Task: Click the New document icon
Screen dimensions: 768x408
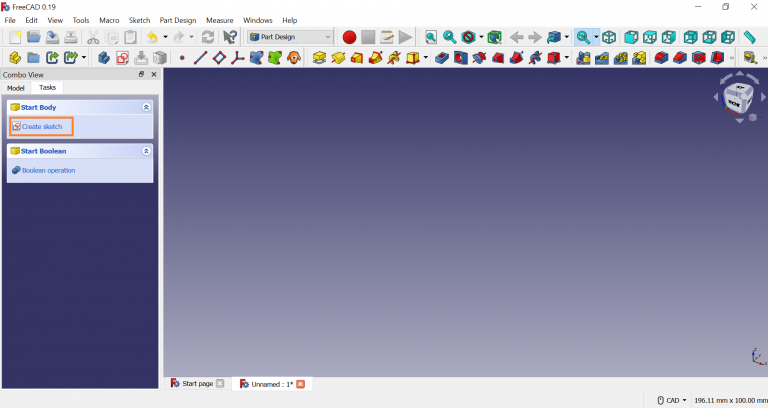Action: tap(14, 37)
